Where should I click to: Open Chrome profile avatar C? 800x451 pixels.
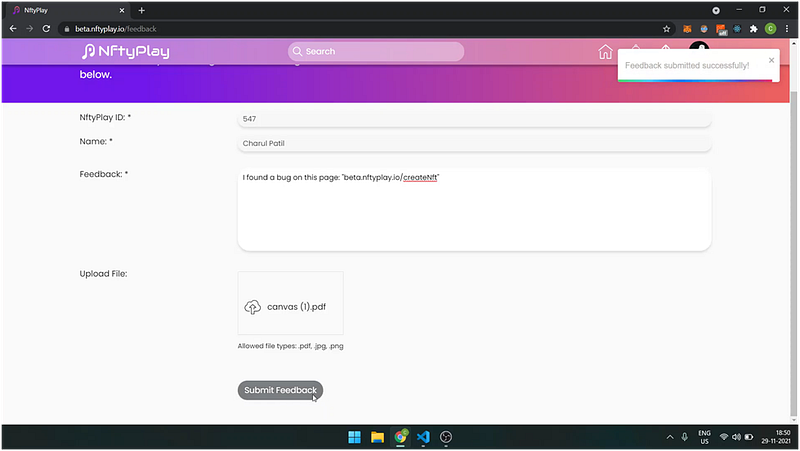coord(770,29)
